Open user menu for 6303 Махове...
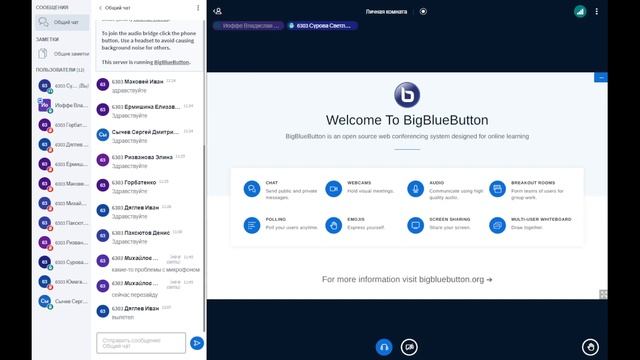 pyautogui.click(x=63, y=184)
